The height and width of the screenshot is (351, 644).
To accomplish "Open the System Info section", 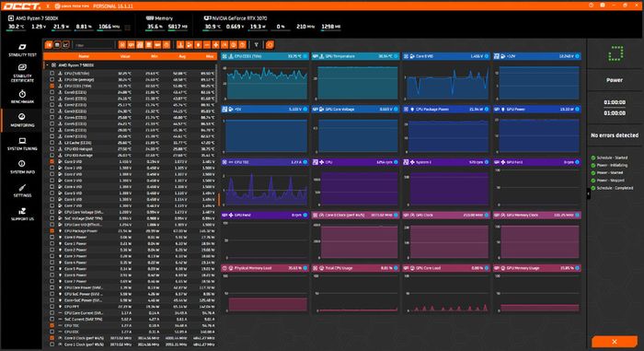I will [22, 167].
